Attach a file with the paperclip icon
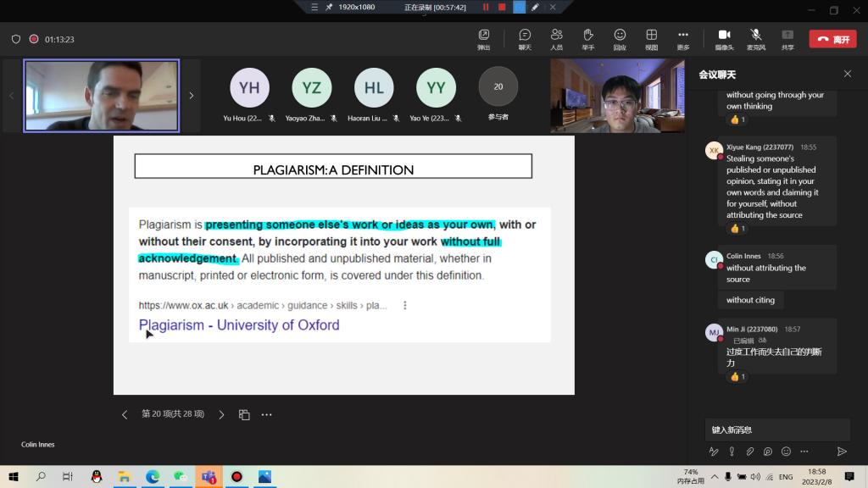This screenshot has height=488, width=868. pos(749,452)
